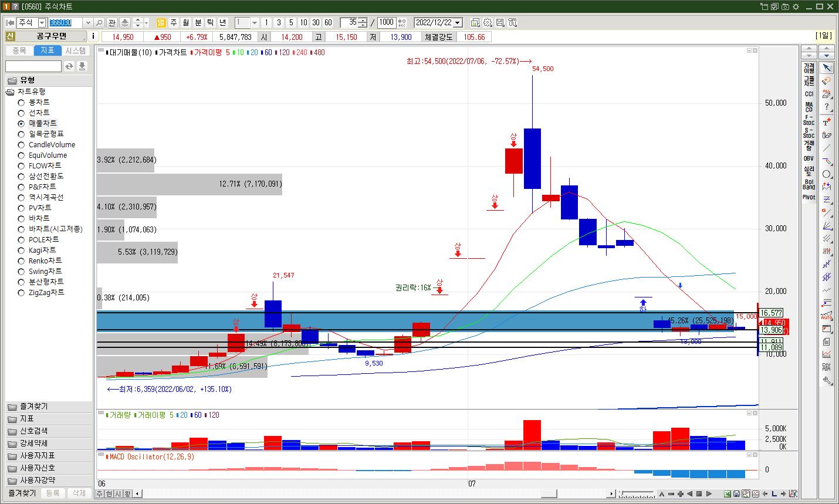Choose the straight line drawing tool
The height and width of the screenshot is (504, 839).
point(827,148)
